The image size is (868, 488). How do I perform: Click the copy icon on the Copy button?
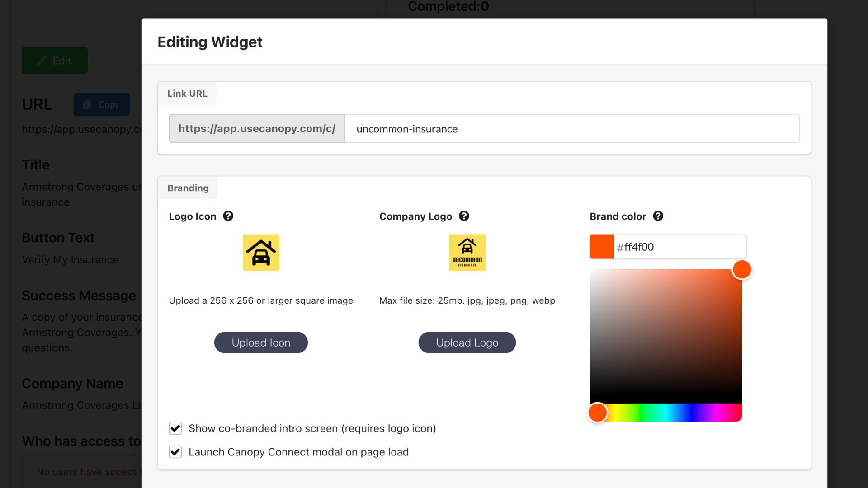[x=89, y=104]
